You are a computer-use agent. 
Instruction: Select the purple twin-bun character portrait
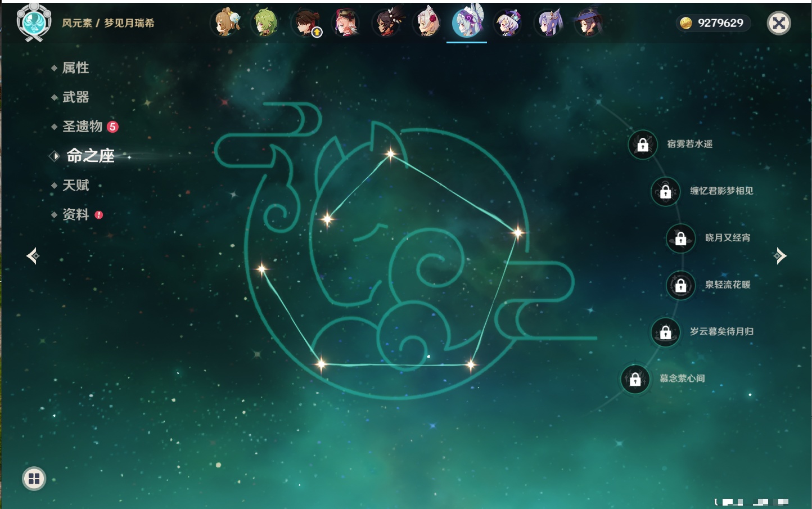548,23
